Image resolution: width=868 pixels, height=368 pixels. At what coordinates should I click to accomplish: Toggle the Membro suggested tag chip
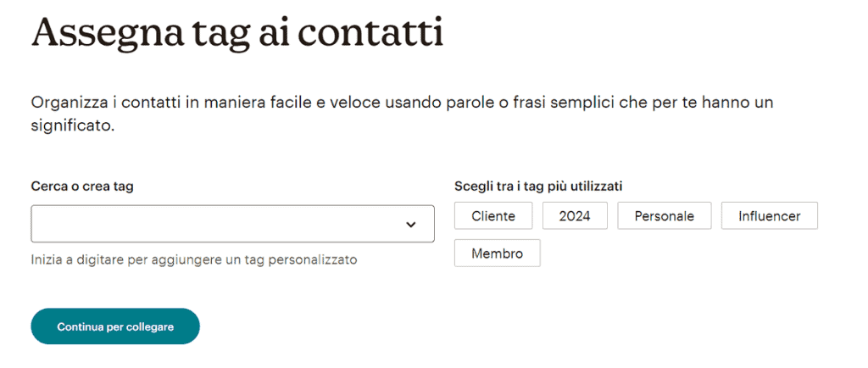point(497,254)
